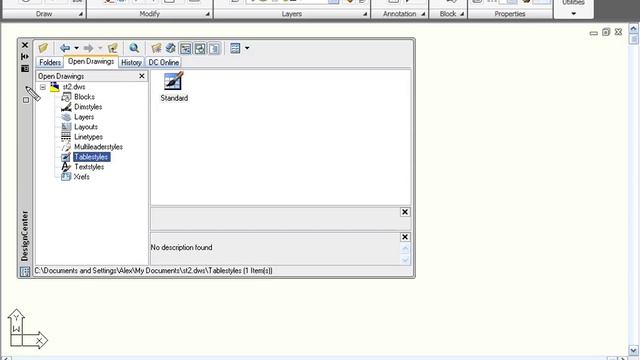Open the Favorites folder icon
The image size is (640, 360).
click(156, 48)
